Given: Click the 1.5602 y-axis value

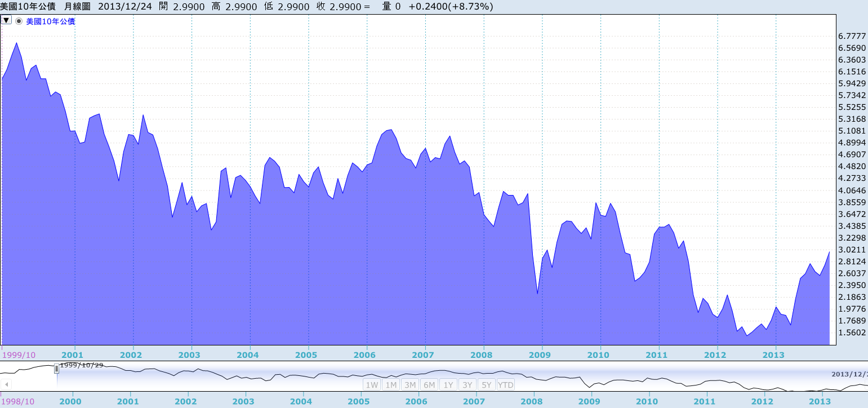Looking at the screenshot, I should (852, 332).
